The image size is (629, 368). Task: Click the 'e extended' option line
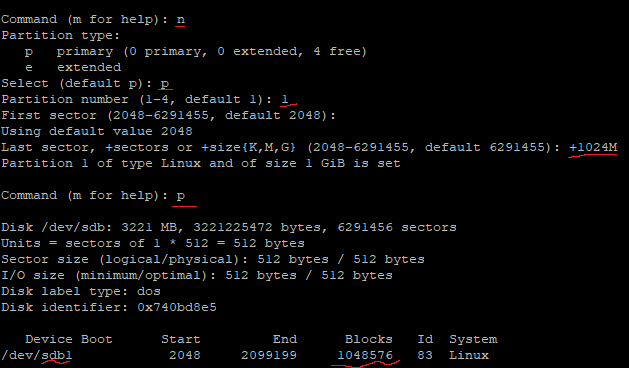point(73,67)
